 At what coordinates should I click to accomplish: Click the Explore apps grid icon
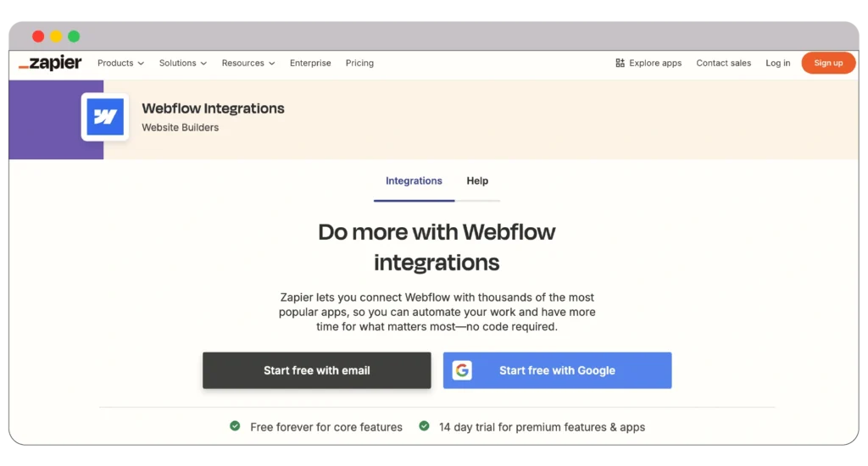click(x=620, y=63)
